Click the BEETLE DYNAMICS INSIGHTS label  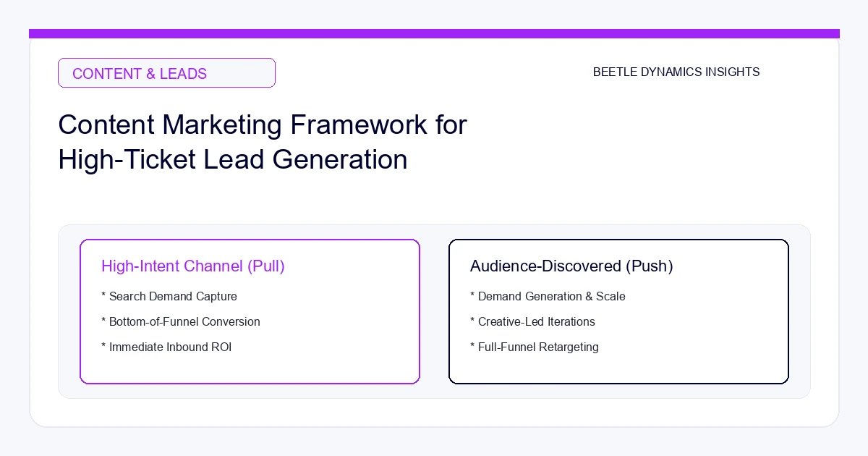676,72
